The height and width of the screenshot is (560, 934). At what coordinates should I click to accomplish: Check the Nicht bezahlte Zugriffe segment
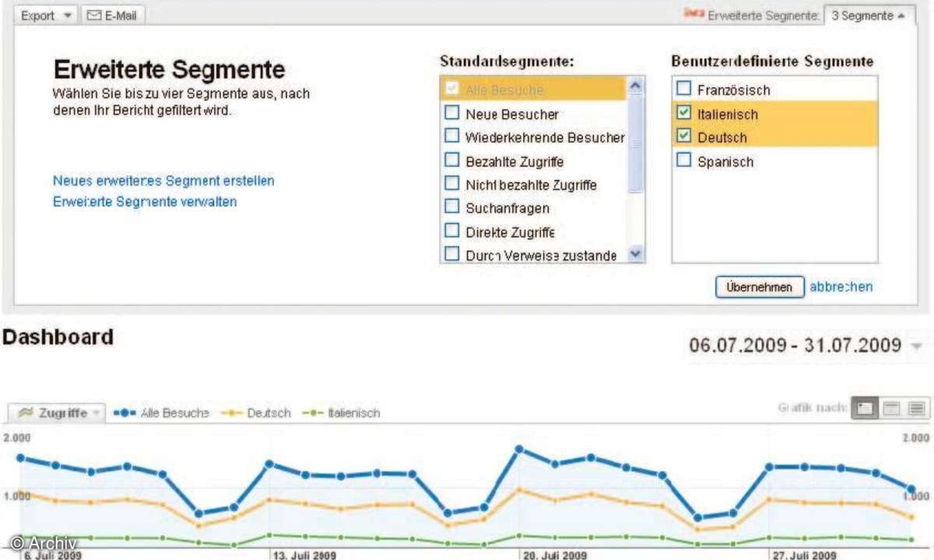452,184
